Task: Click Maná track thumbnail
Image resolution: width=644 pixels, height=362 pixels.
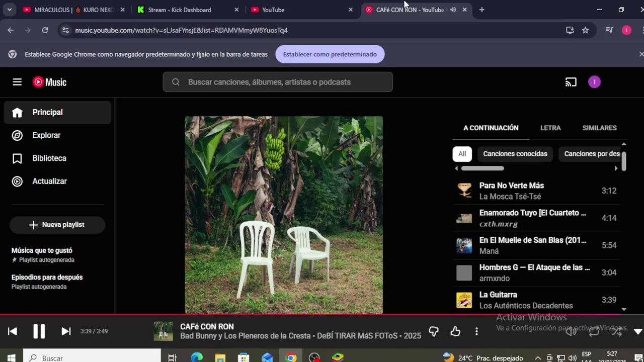Action: (464, 245)
